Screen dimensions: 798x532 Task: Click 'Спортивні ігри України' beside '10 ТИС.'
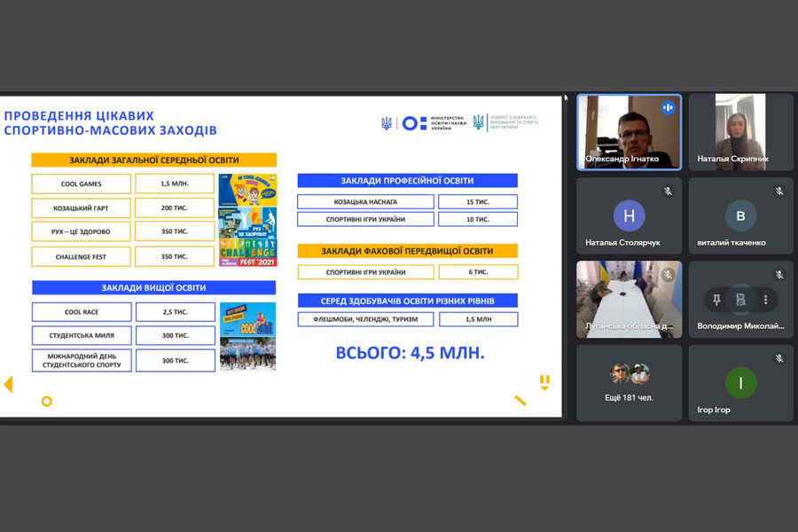(x=365, y=219)
